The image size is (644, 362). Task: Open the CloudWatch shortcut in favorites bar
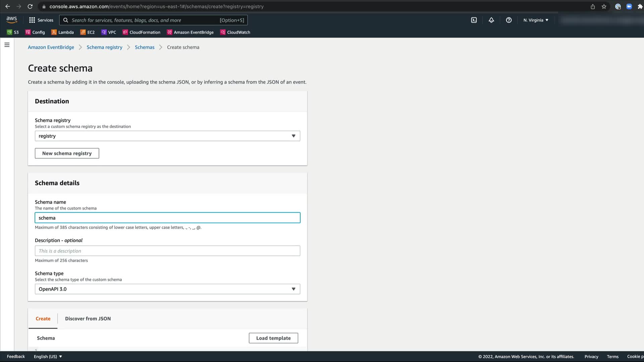235,32
